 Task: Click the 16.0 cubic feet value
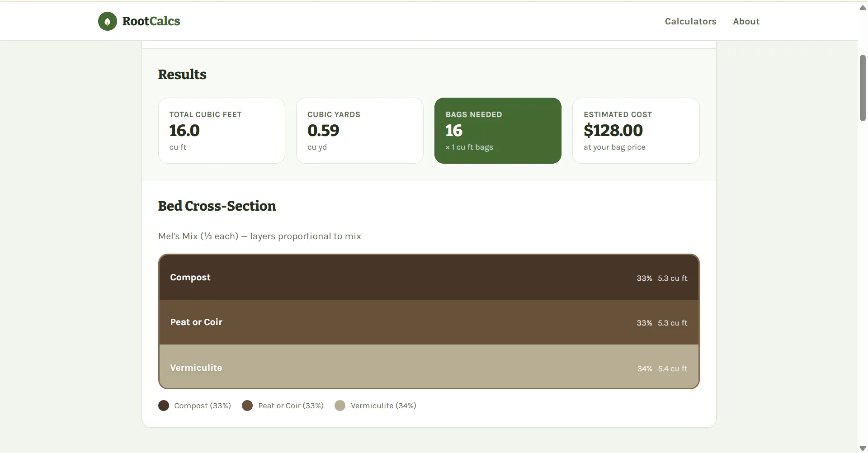click(184, 131)
